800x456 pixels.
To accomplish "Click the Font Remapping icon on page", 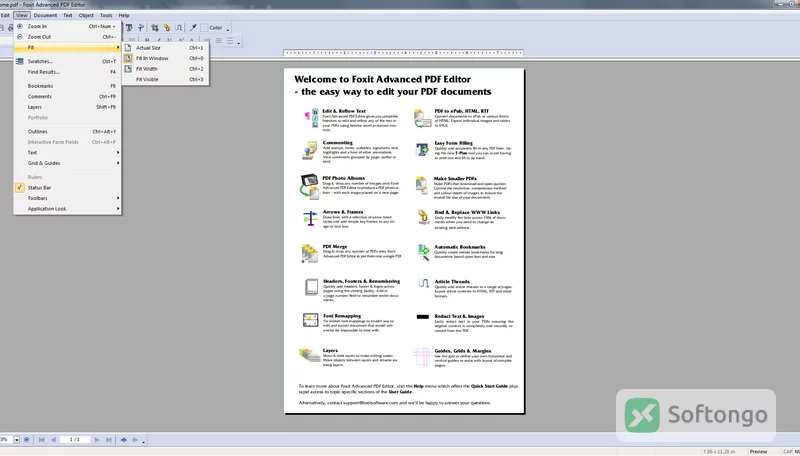I will [310, 320].
